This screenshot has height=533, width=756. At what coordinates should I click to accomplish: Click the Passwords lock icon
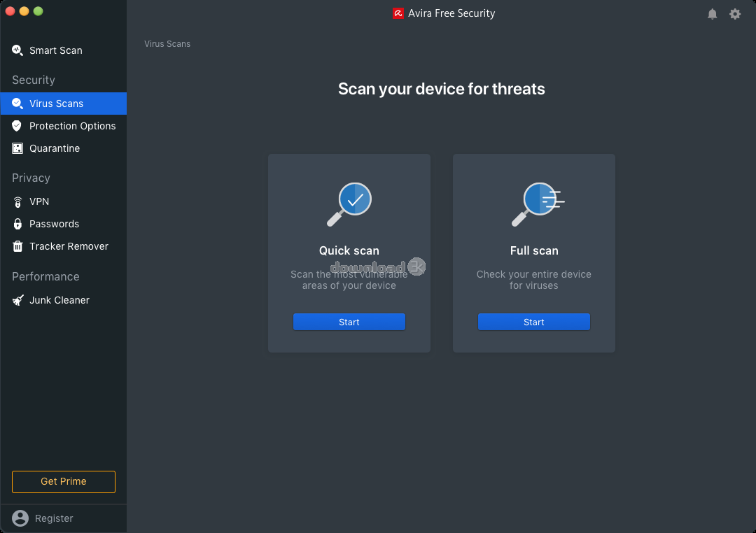click(x=17, y=224)
